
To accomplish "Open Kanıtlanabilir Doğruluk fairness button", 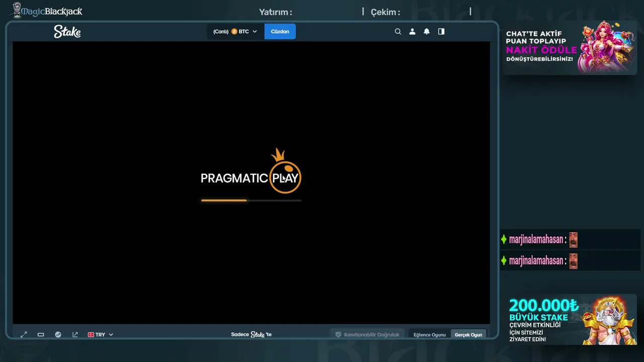I will tap(367, 335).
